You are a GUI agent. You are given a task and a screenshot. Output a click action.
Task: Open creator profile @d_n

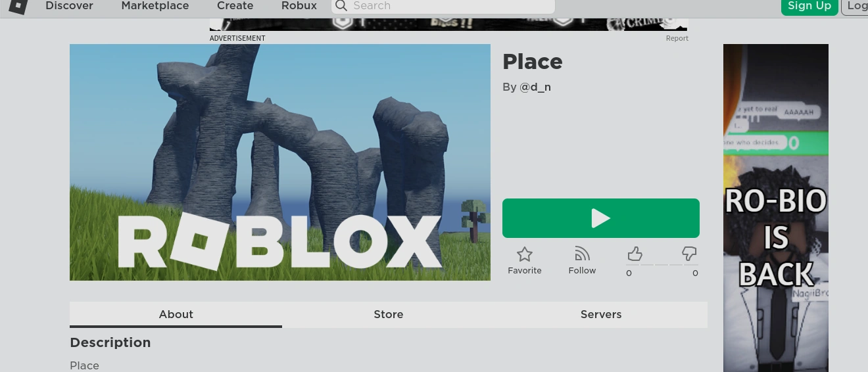[x=535, y=87]
